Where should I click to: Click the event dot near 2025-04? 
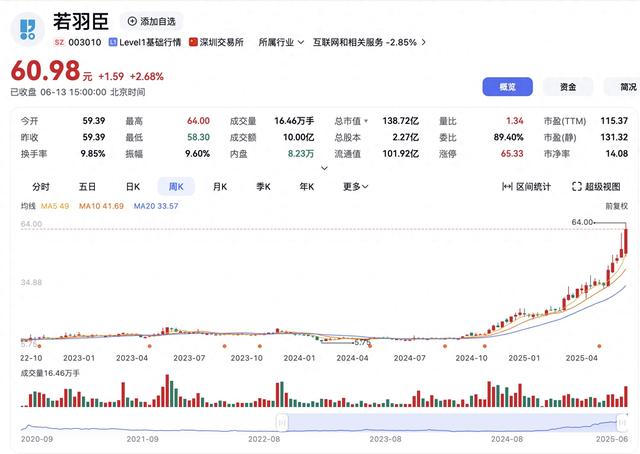[599, 346]
